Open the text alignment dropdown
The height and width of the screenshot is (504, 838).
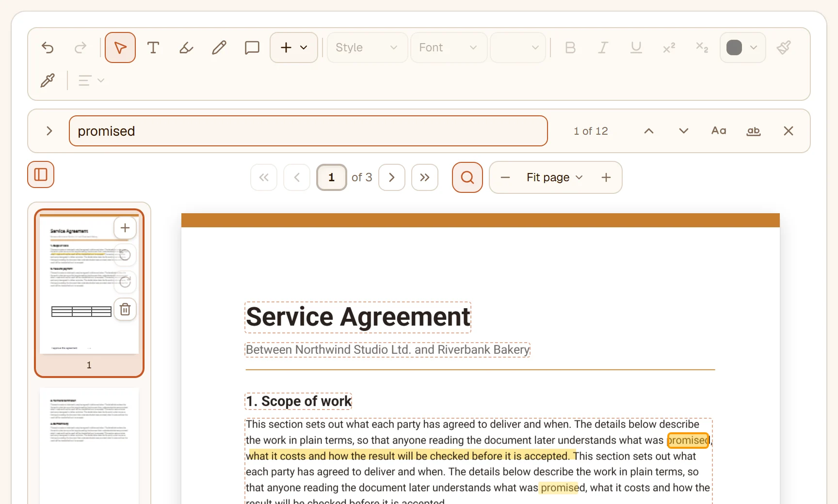click(x=91, y=80)
